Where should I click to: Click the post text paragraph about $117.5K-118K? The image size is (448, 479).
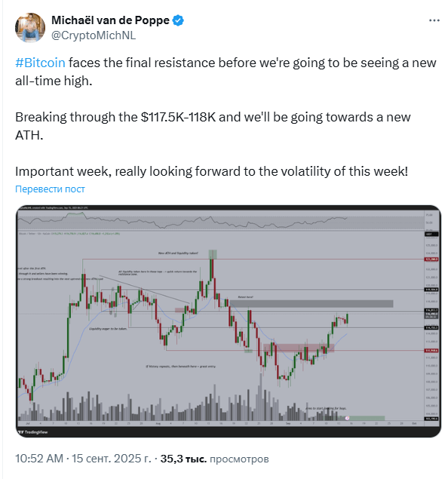[213, 126]
